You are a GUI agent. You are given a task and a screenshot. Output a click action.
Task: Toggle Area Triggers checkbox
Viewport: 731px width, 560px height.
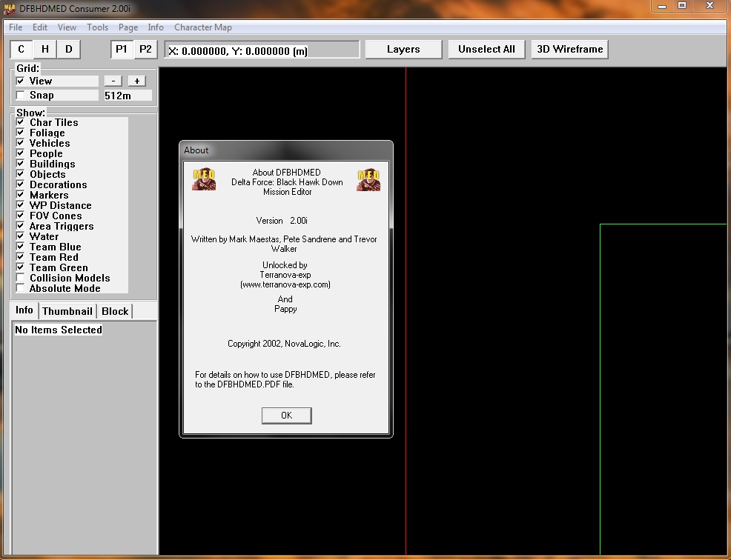point(20,225)
